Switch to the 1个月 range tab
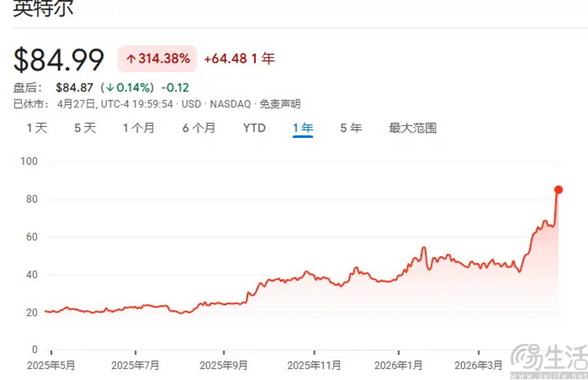Viewport: 588px width, 380px height. (x=139, y=128)
